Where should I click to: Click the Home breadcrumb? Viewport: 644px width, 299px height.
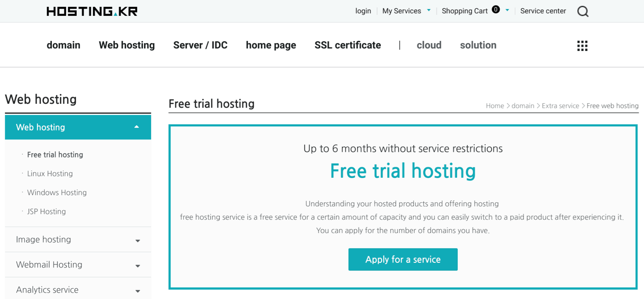pyautogui.click(x=495, y=106)
